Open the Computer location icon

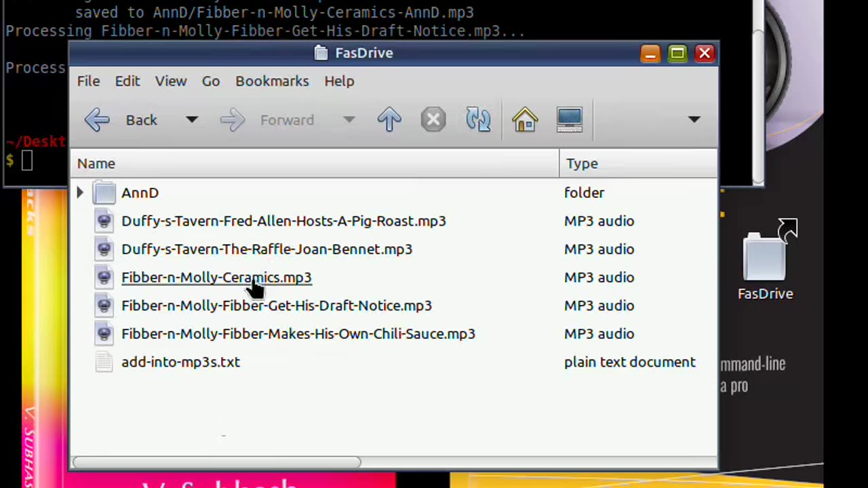[570, 120]
